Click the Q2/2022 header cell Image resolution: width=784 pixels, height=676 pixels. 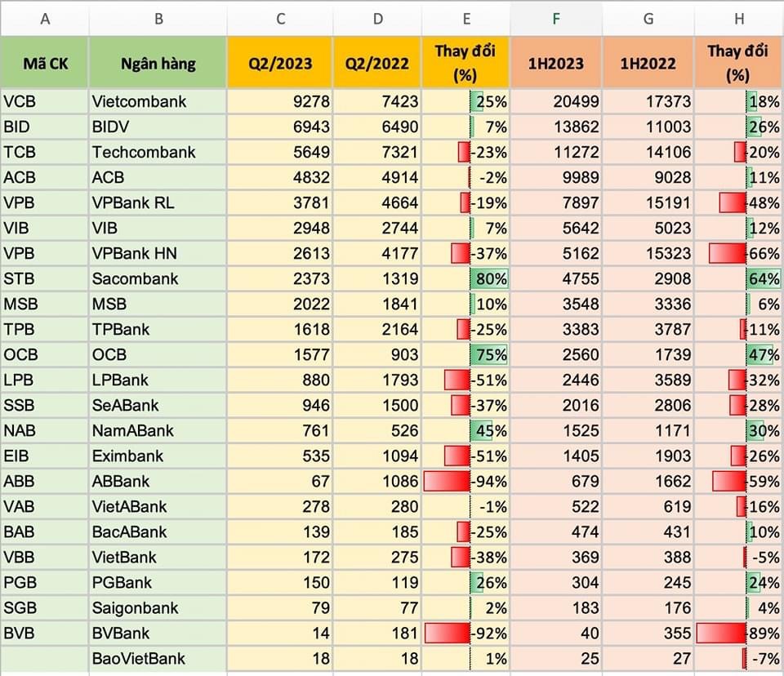pyautogui.click(x=377, y=63)
